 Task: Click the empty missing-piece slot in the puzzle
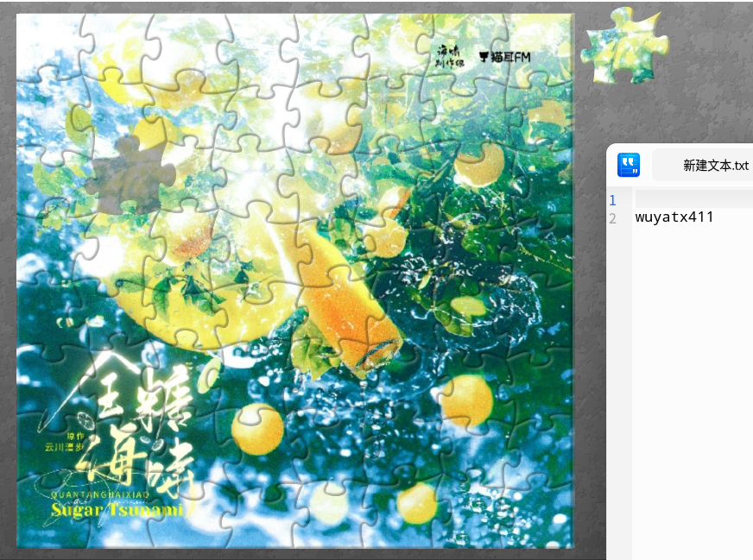tap(130, 175)
